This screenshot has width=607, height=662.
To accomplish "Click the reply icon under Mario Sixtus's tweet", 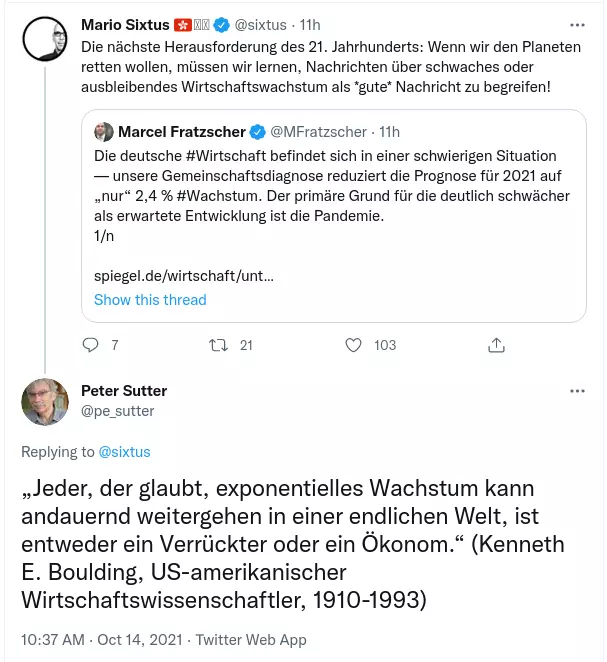I will click(90, 345).
